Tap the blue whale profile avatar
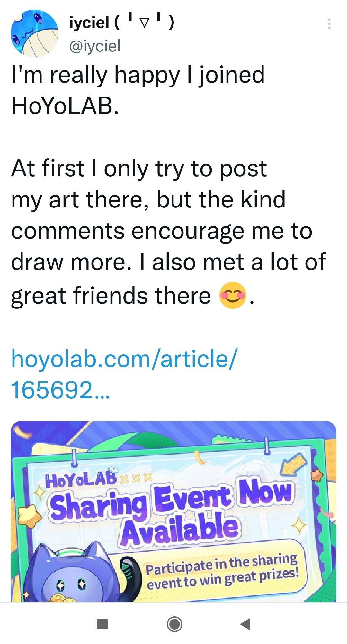Image resolution: width=347 pixels, height=644 pixels. click(x=34, y=33)
